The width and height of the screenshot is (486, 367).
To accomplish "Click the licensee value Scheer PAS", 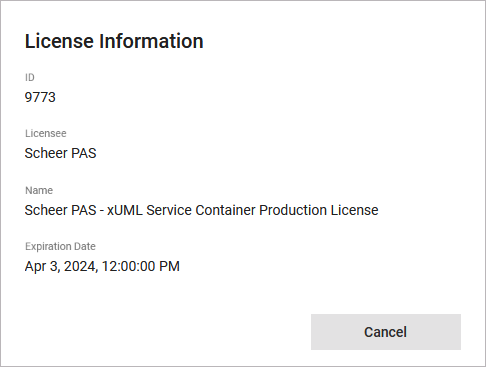I will (x=60, y=153).
